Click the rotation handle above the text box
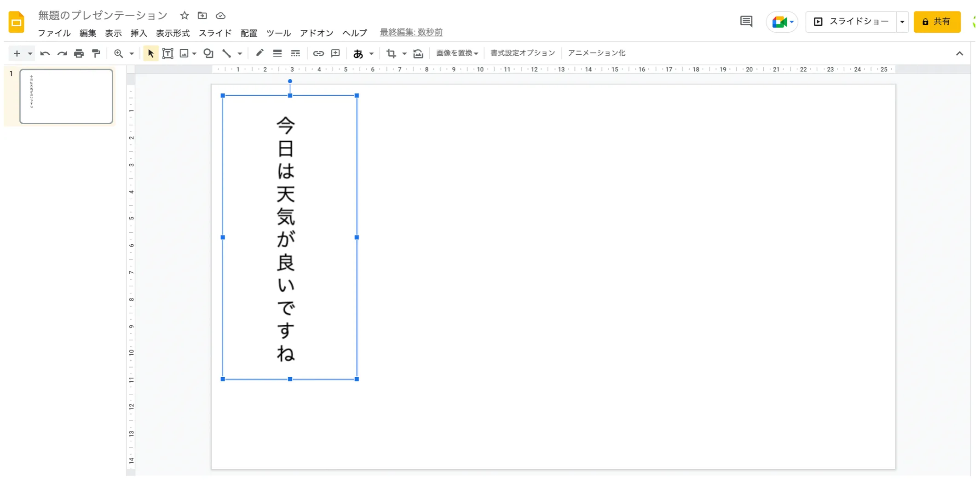The image size is (980, 483). pyautogui.click(x=290, y=81)
